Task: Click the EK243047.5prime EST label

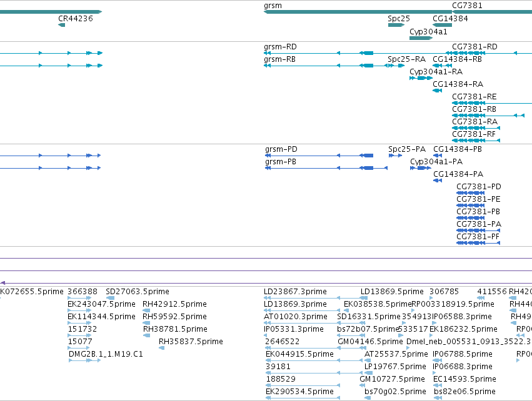Action: pos(101,304)
